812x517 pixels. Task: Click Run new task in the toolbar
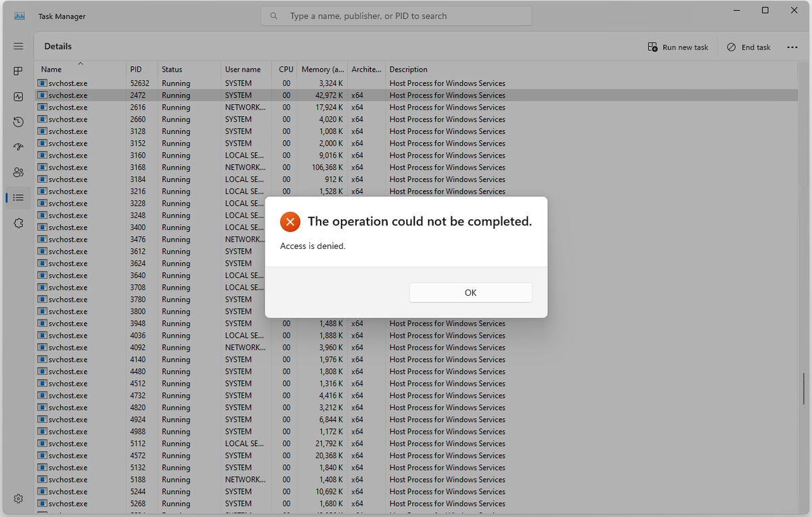click(678, 47)
